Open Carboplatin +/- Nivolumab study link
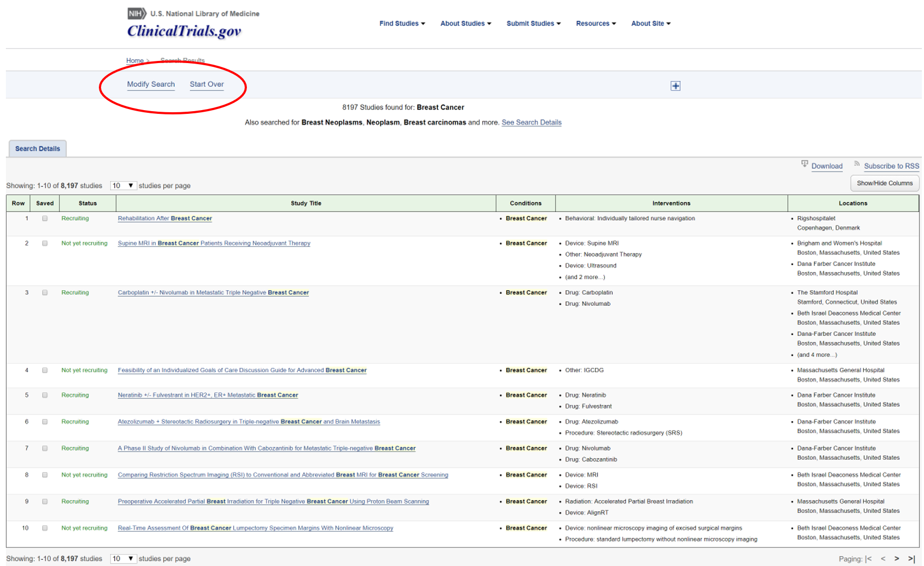924x566 pixels. tap(213, 293)
